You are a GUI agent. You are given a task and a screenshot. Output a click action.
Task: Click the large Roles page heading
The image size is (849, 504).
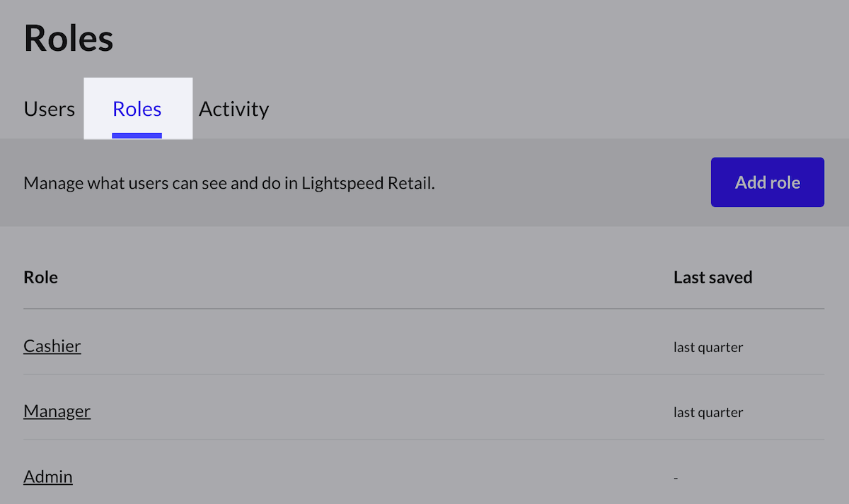pyautogui.click(x=69, y=38)
